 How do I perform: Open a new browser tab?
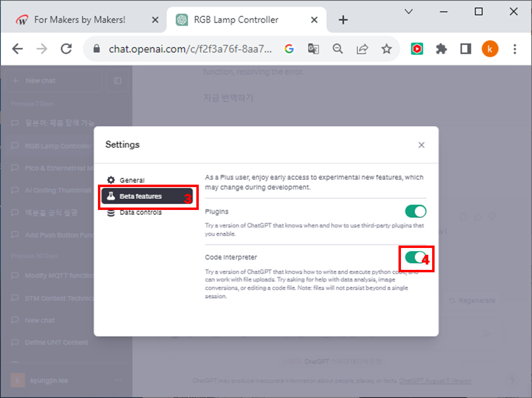click(x=343, y=20)
